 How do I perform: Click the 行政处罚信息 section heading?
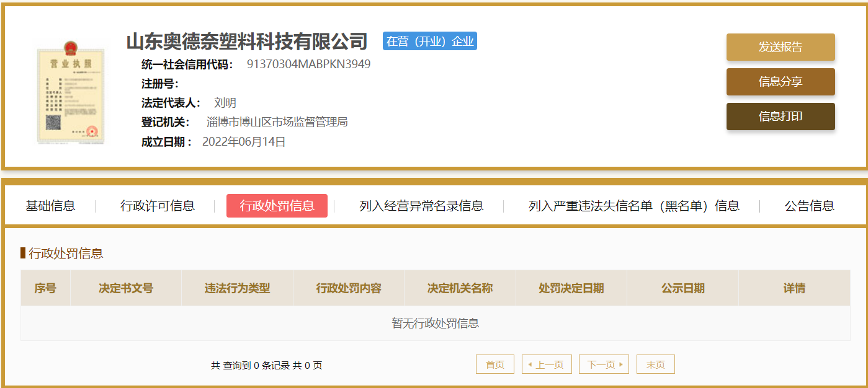[66, 254]
